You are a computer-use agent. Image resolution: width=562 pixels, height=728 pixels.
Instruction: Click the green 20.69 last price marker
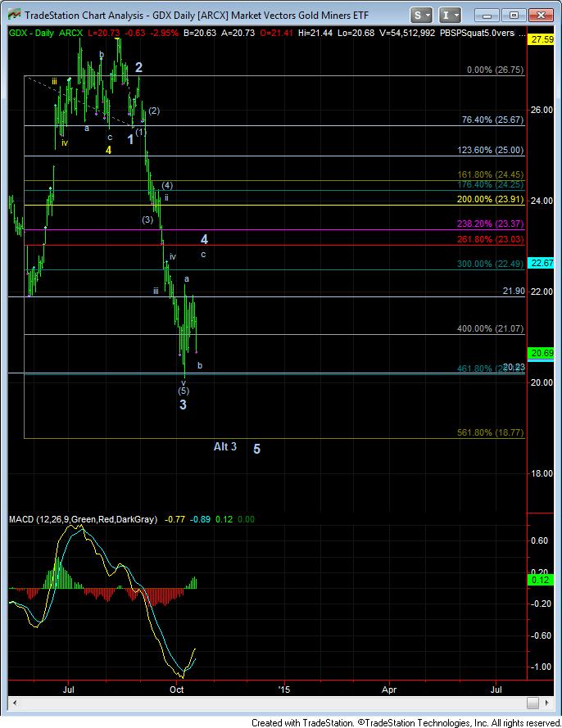542,353
